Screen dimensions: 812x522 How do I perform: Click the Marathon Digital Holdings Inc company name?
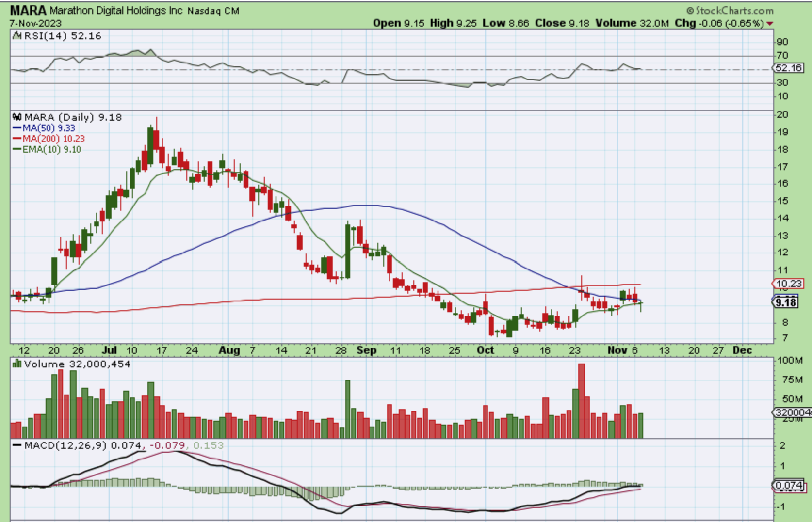(116, 11)
